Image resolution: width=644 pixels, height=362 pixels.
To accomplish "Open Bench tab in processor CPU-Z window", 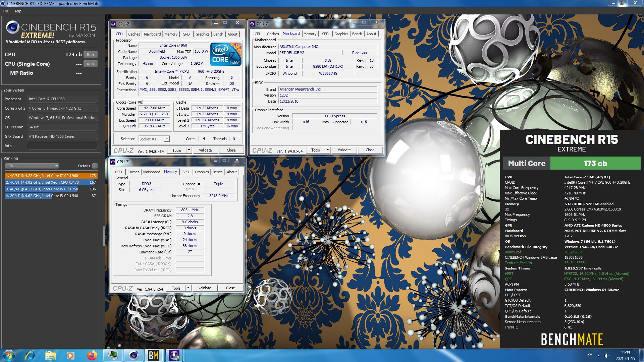I will point(218,34).
